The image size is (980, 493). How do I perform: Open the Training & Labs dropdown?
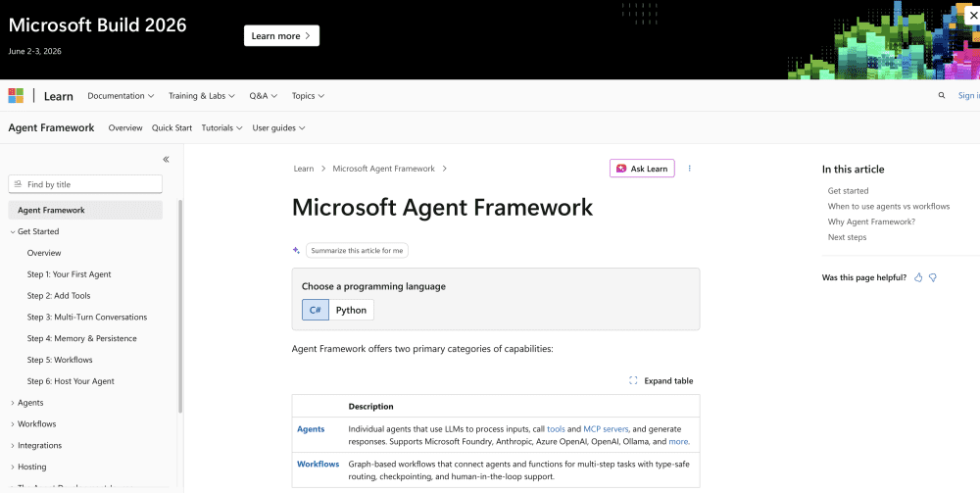pos(202,96)
